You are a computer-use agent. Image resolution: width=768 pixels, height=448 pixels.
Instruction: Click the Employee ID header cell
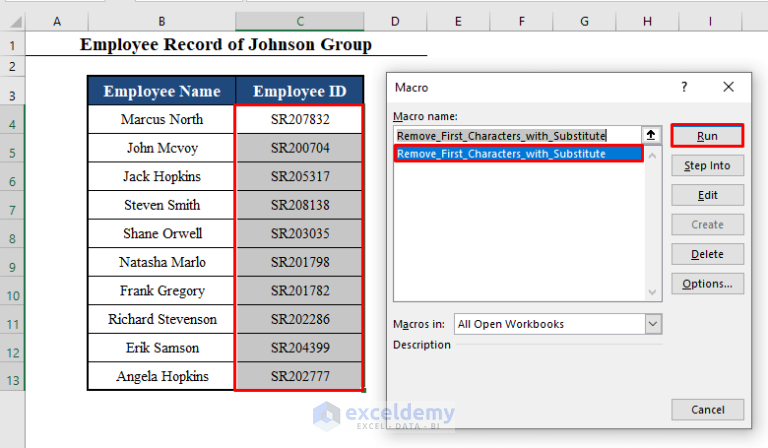[x=300, y=91]
